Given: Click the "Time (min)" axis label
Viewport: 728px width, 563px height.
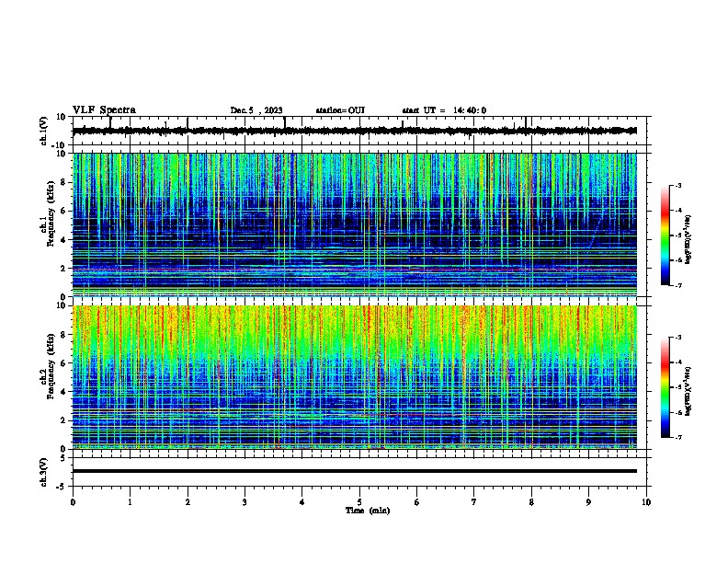Looking at the screenshot, I should 368,511.
